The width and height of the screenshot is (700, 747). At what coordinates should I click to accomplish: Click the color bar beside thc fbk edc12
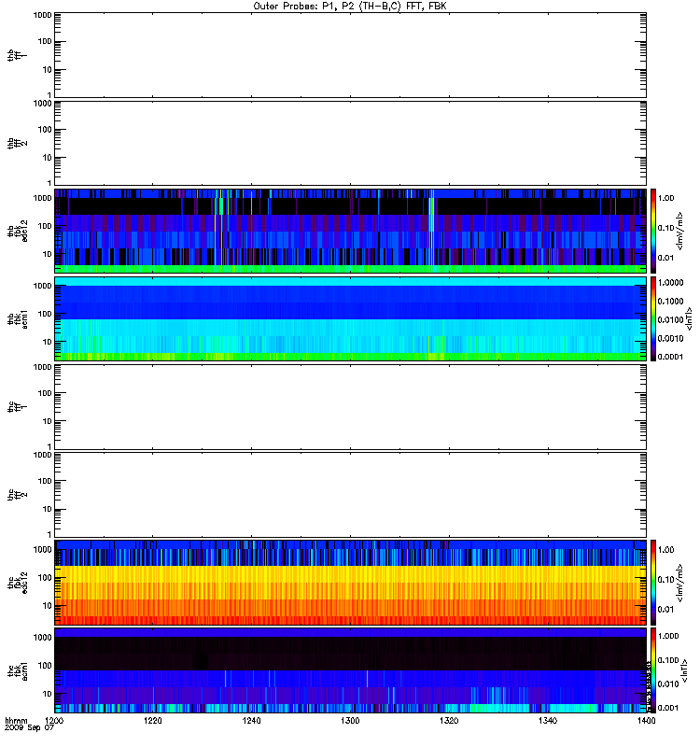[653, 583]
